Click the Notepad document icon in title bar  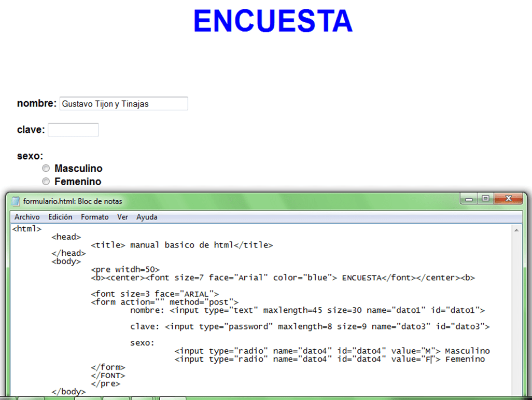coord(16,201)
